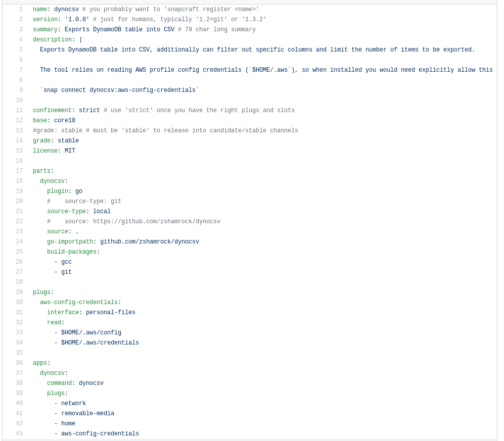504x441 pixels.
Task: Click line number 29 in the gutter
Action: click(x=19, y=292)
